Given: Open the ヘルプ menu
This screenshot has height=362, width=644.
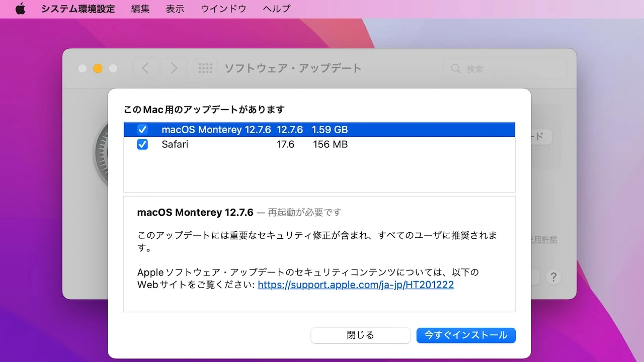Looking at the screenshot, I should pyautogui.click(x=276, y=9).
